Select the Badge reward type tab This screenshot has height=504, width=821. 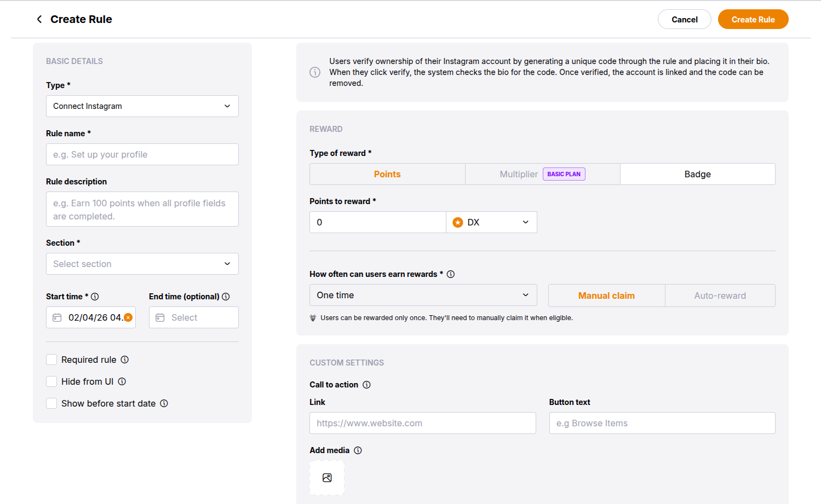(697, 174)
